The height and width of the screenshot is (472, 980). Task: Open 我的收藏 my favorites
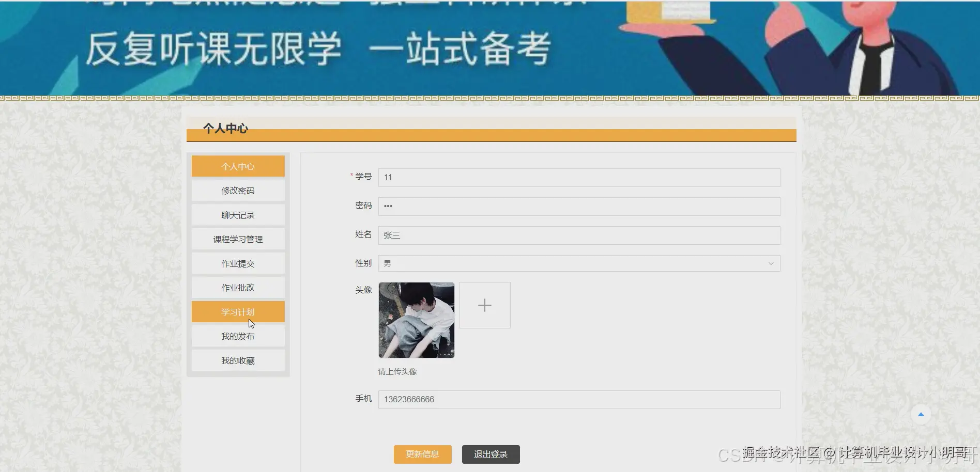(x=238, y=360)
